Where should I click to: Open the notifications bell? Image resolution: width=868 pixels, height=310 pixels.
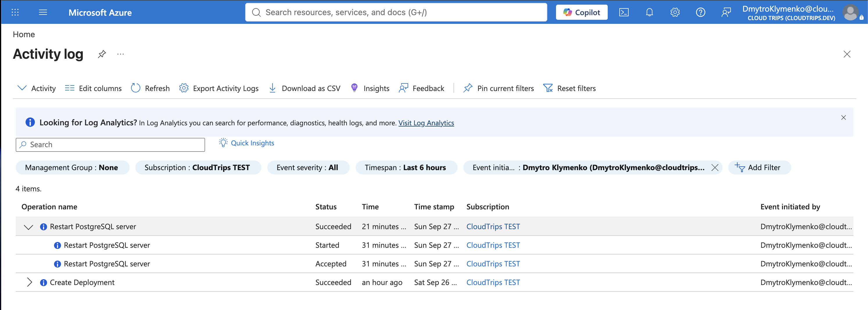coord(649,13)
